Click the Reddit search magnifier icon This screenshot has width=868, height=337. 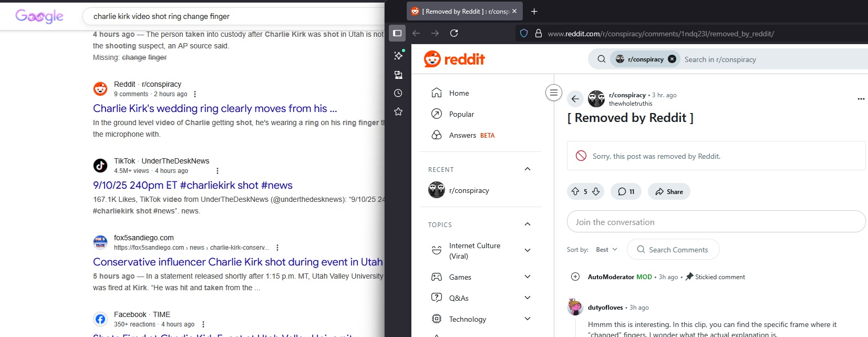coord(602,59)
